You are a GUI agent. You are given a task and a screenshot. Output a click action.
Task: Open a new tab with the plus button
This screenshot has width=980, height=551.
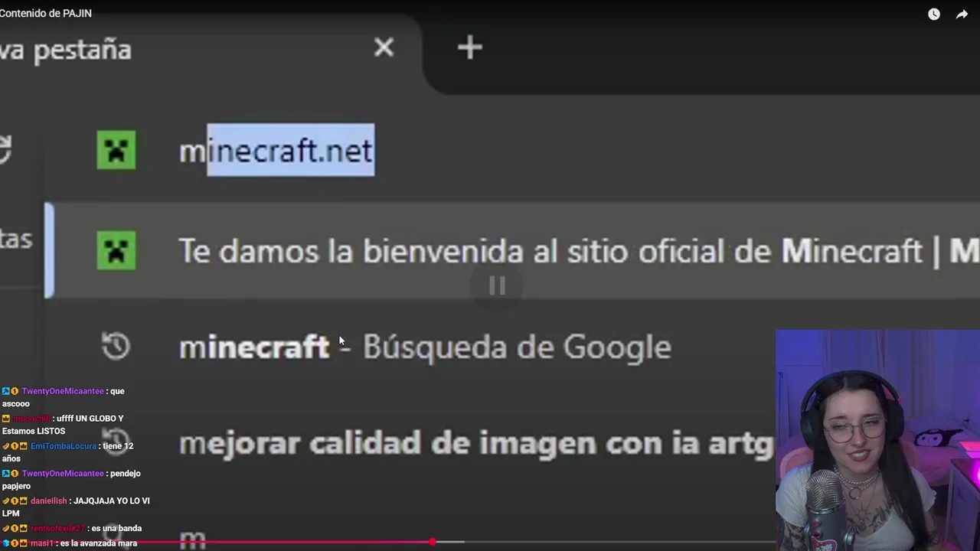(469, 48)
